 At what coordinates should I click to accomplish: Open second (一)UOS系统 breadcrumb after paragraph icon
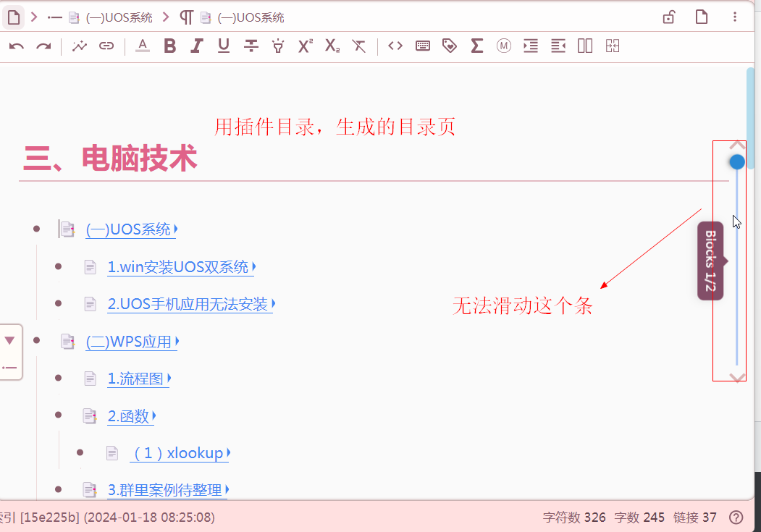click(251, 18)
